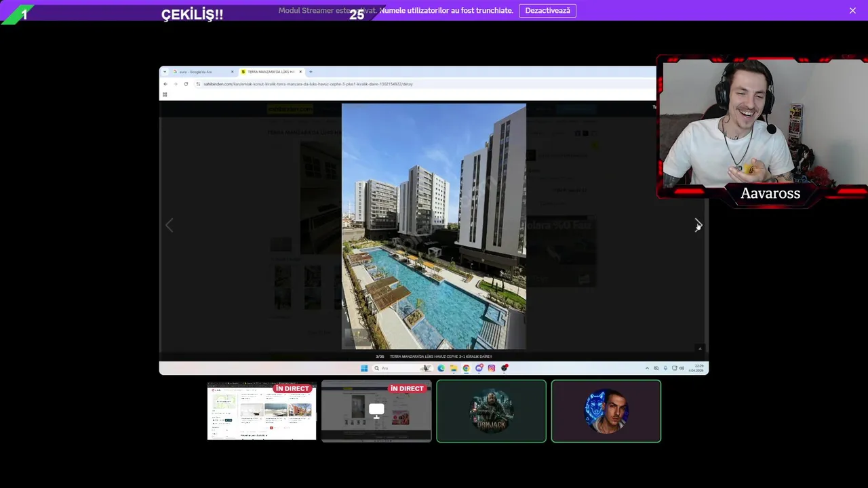Viewport: 868px width, 488px height.
Task: Close the Streamer mode banner
Action: point(852,11)
